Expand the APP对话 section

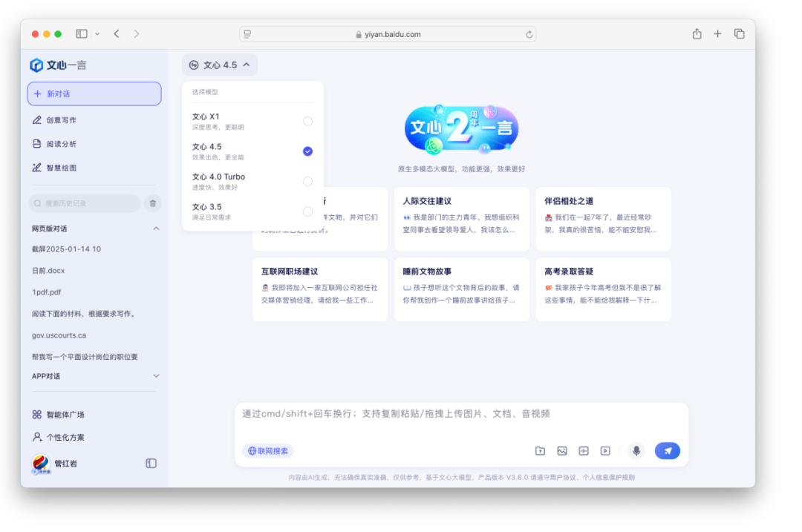(x=156, y=376)
